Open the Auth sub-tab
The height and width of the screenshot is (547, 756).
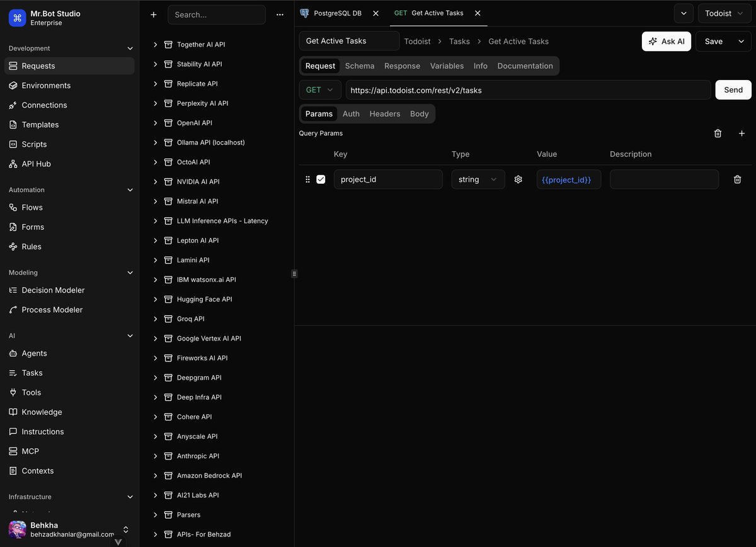click(351, 114)
